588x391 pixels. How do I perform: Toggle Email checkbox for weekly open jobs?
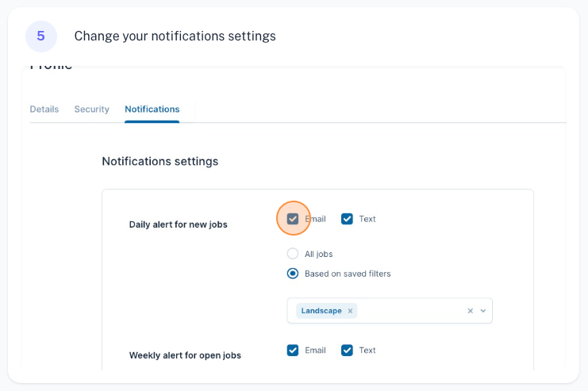click(293, 351)
